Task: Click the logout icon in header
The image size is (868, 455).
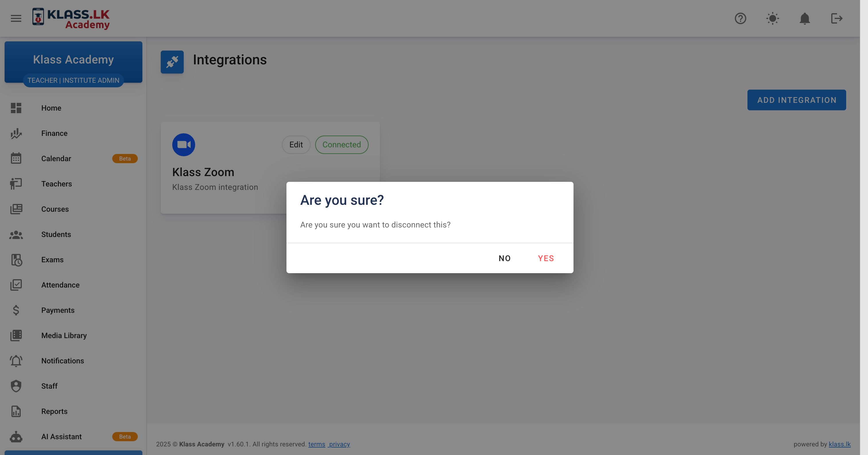Action: 836,18
